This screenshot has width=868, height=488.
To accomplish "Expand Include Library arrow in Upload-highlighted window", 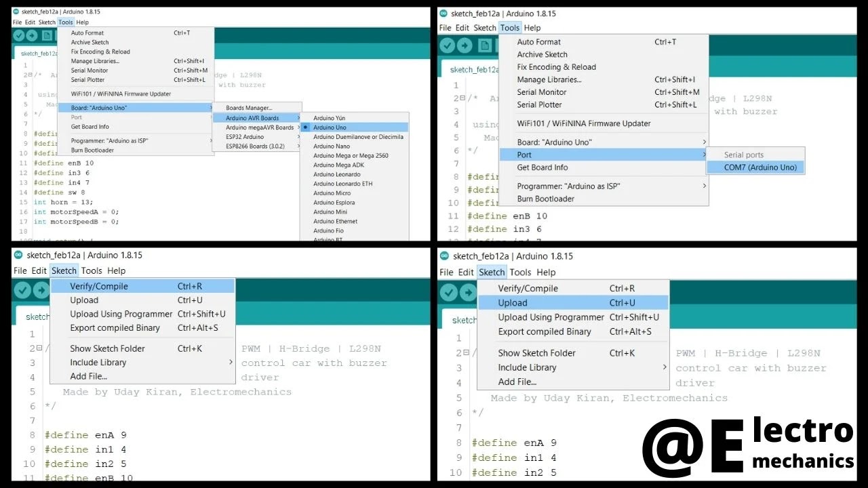I will pyautogui.click(x=664, y=367).
